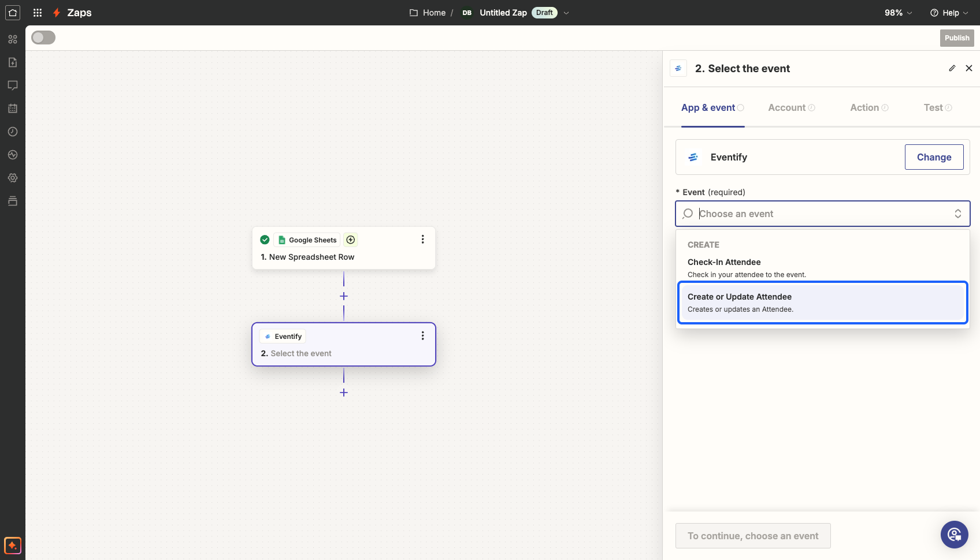980x560 pixels.
Task: Click the Home folder icon in breadcrumb
Action: (414, 13)
